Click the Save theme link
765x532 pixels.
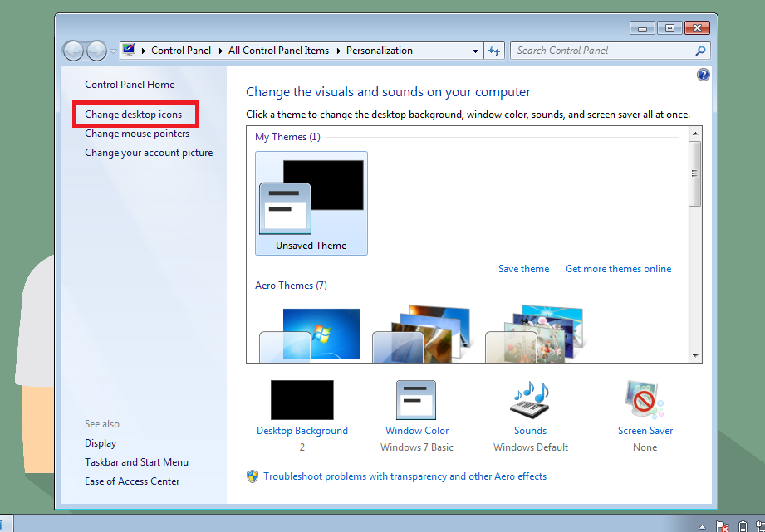523,269
